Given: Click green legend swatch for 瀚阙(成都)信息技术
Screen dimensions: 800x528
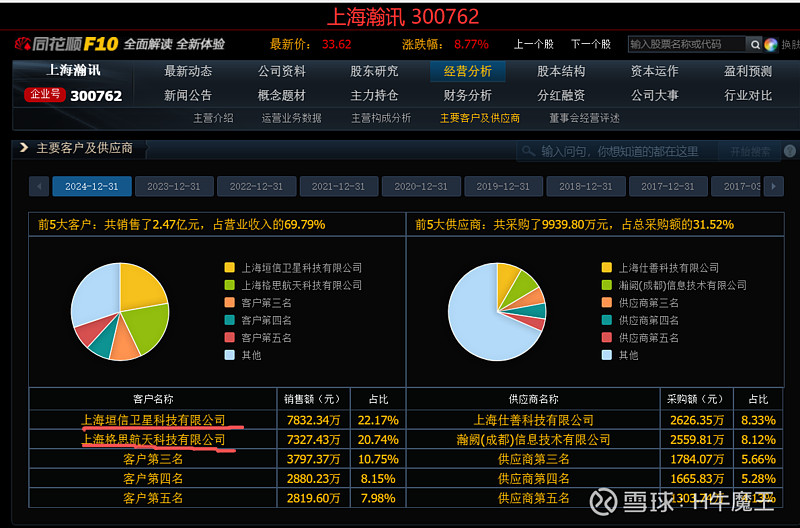Looking at the screenshot, I should [607, 285].
